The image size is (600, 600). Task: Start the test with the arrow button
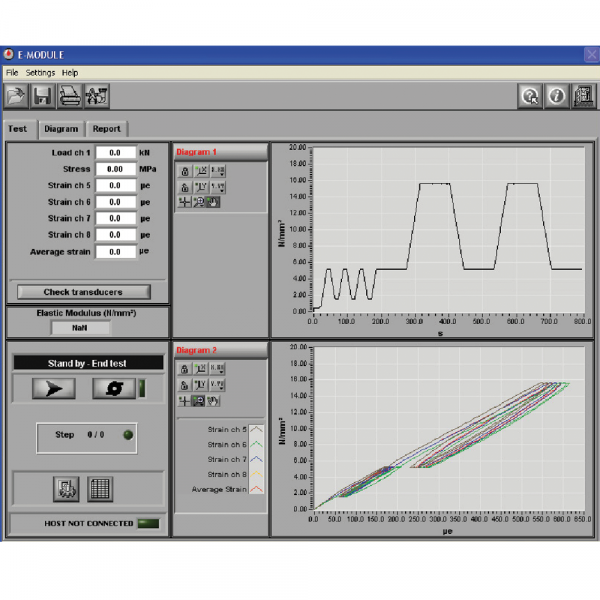(x=53, y=388)
